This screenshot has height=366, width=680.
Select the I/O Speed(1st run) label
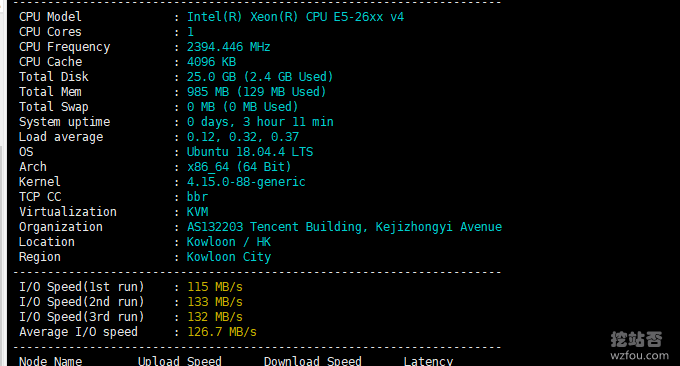coord(82,287)
